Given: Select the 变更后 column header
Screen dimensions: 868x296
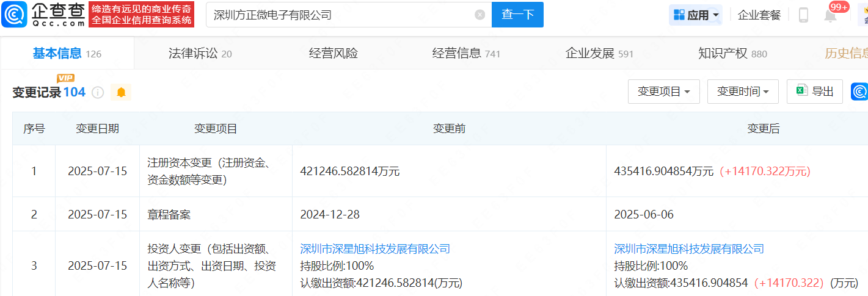Looking at the screenshot, I should [764, 129].
